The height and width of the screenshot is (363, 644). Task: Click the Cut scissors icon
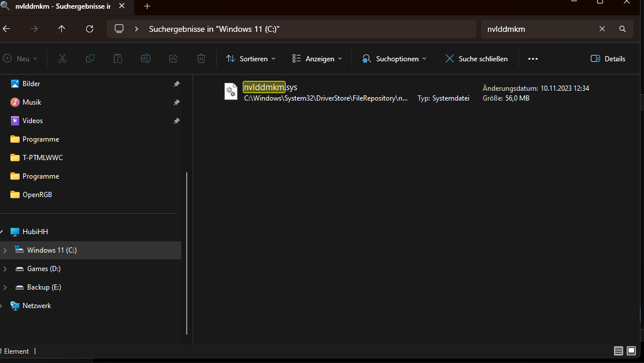coord(62,59)
